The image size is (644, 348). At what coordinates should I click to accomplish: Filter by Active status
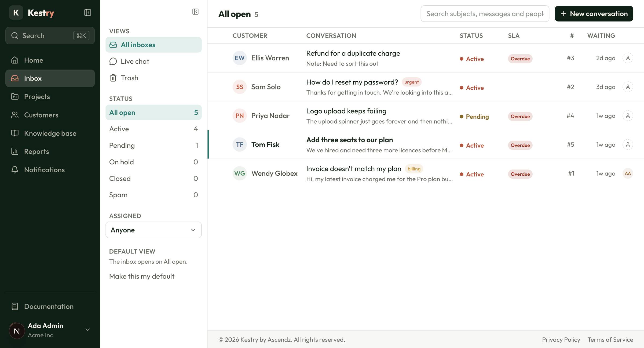pyautogui.click(x=153, y=129)
